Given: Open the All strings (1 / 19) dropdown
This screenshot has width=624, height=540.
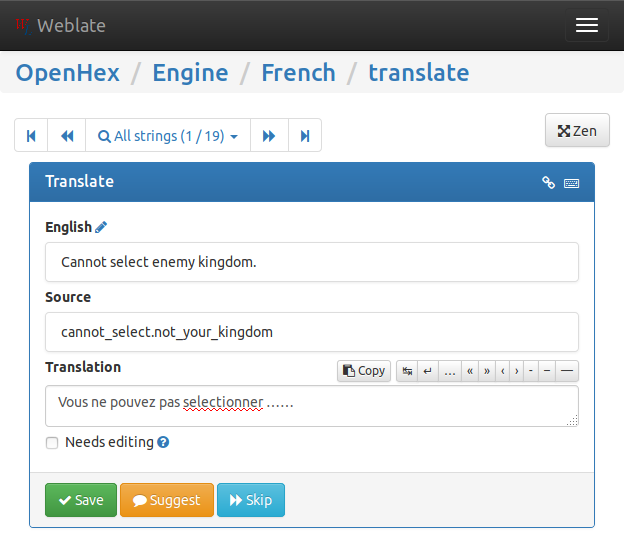Looking at the screenshot, I should (x=168, y=136).
